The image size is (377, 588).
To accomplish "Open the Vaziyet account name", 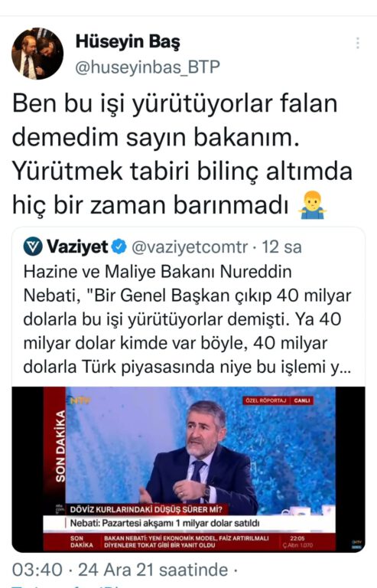I will pyautogui.click(x=77, y=247).
